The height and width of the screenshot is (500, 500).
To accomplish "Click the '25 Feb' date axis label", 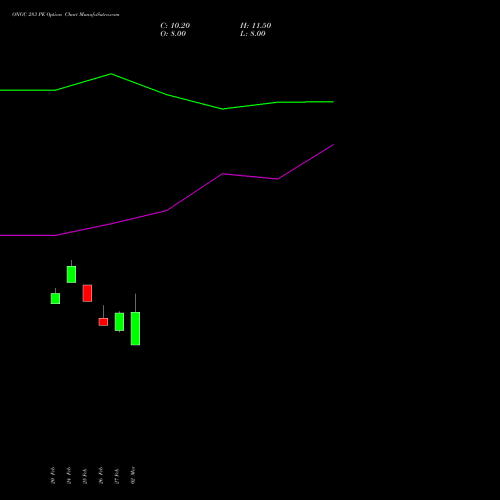I will coord(85,476).
